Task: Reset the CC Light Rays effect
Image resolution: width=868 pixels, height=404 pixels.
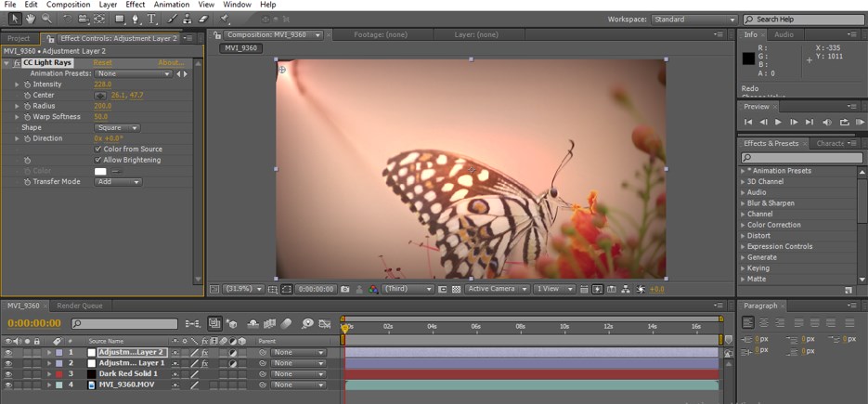Action: click(x=102, y=63)
